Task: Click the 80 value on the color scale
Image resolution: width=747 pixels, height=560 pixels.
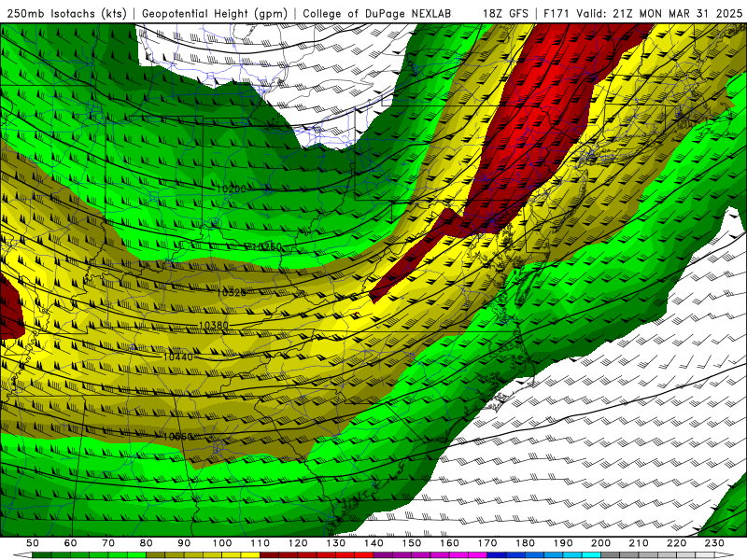Action: (147, 543)
